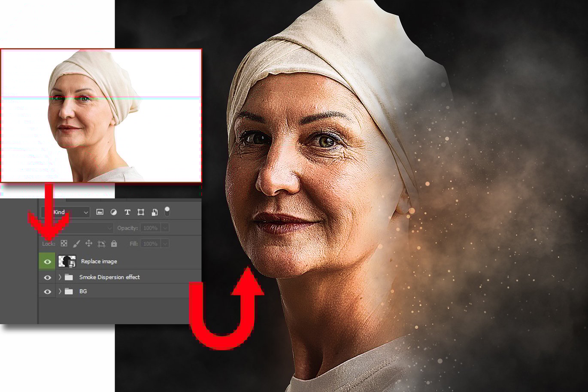This screenshot has width=588, height=392.
Task: Open the blending mode dropdown
Action: [x=77, y=228]
